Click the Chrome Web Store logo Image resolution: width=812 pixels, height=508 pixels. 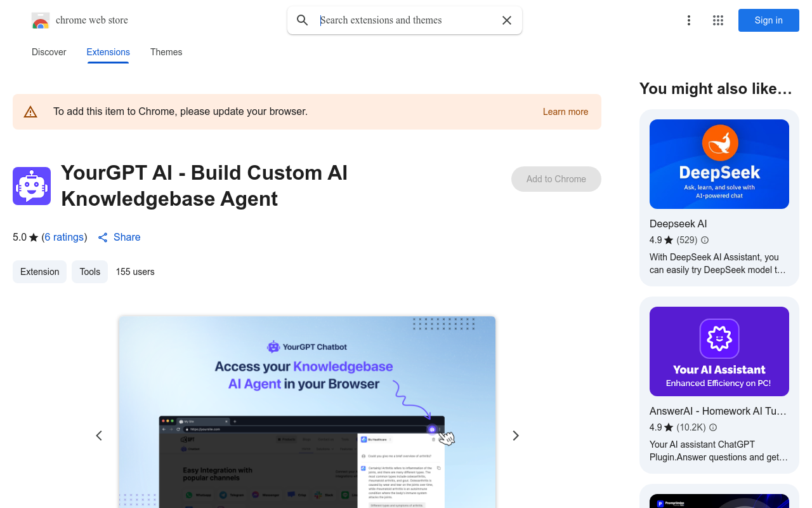coord(41,20)
